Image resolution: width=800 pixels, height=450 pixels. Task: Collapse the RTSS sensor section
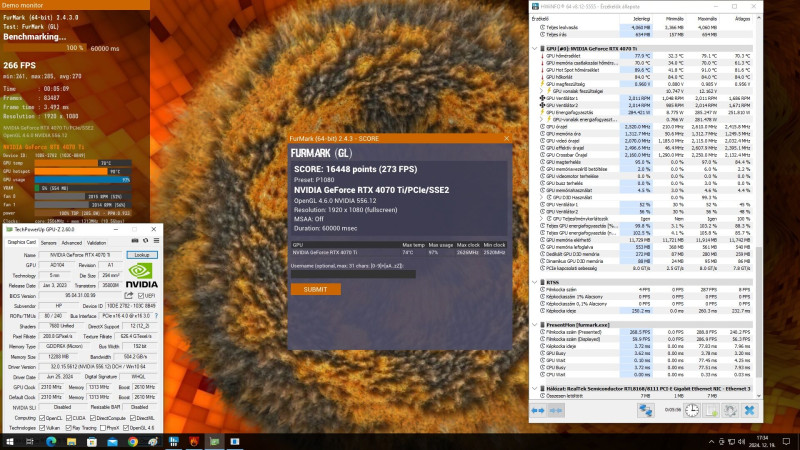coord(535,282)
